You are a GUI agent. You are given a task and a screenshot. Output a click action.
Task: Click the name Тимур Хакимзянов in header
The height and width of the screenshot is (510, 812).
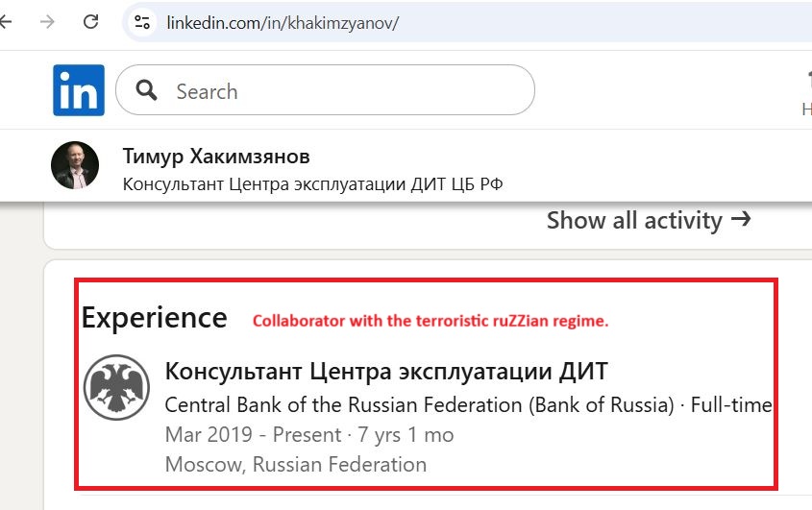coord(216,157)
